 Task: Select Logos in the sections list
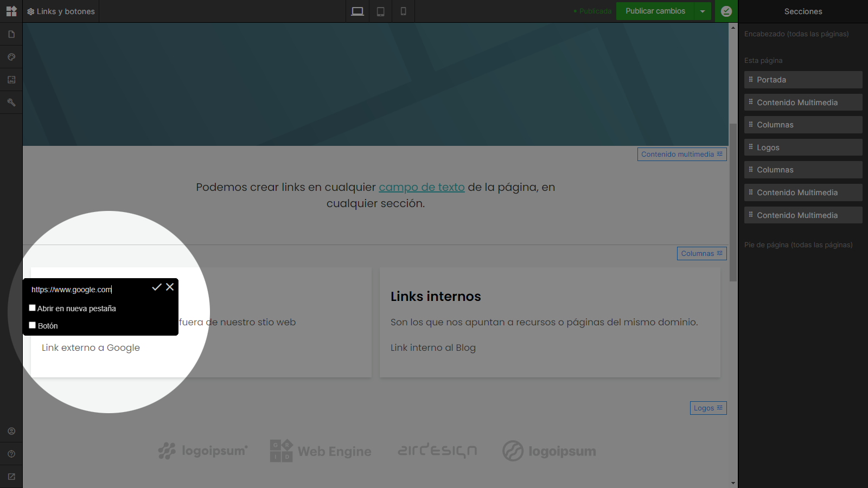[803, 147]
